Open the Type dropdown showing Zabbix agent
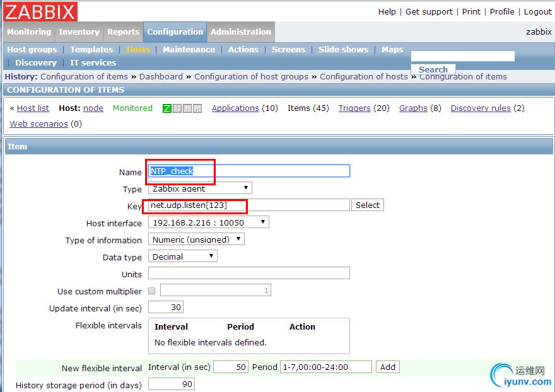Viewport: 555px width, 392px height. (200, 188)
